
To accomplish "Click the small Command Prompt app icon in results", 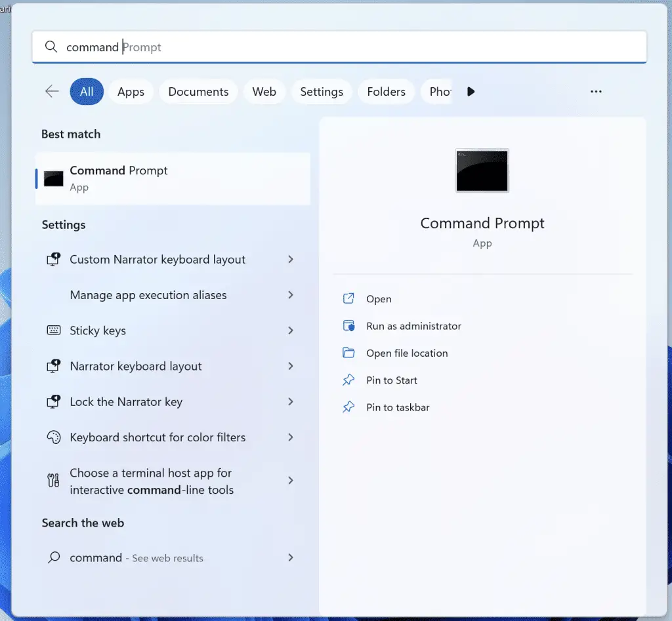I will coord(54,178).
